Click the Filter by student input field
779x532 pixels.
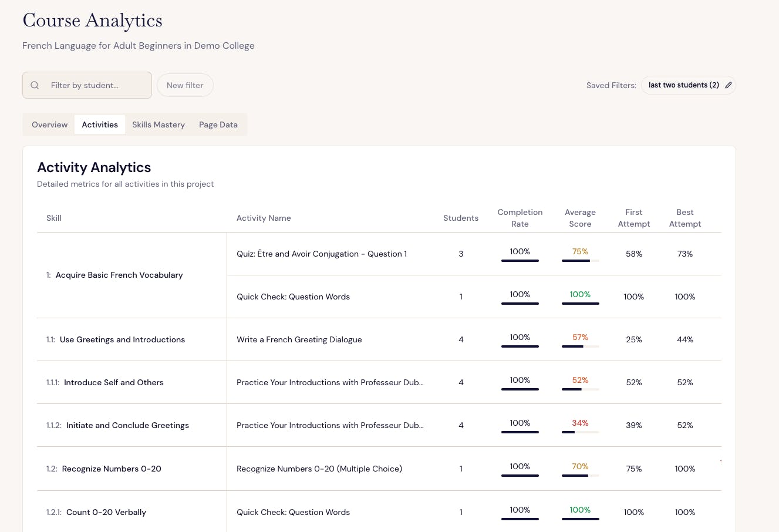94,85
